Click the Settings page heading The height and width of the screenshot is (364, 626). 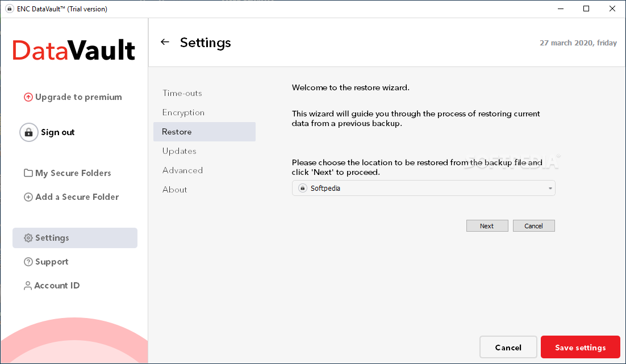[205, 43]
